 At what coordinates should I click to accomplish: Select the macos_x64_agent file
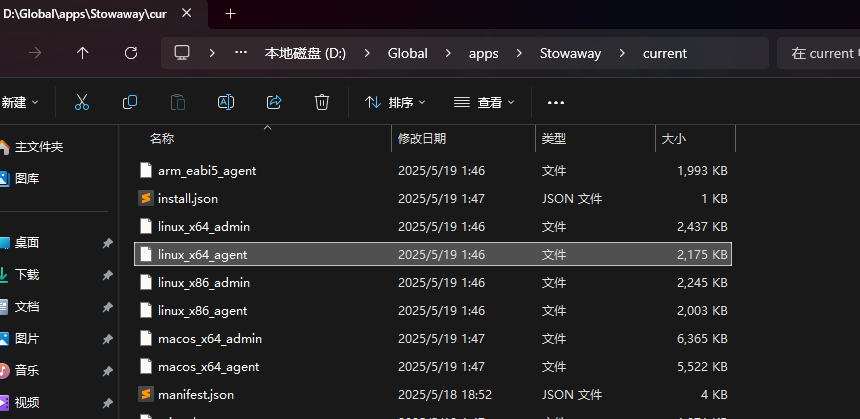(x=432, y=366)
